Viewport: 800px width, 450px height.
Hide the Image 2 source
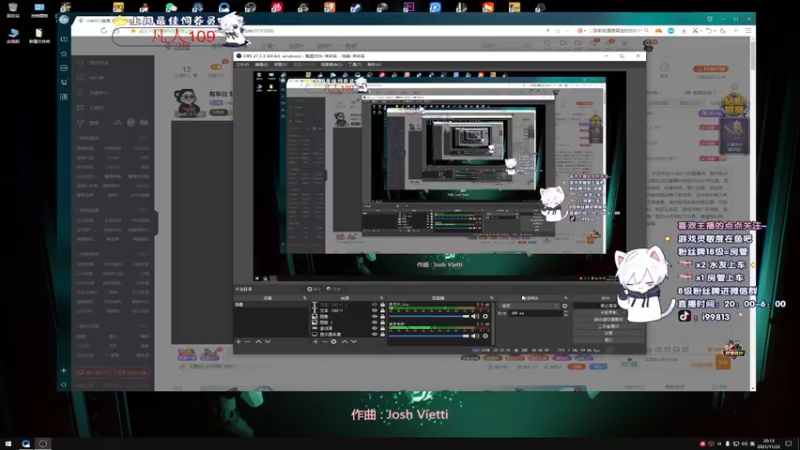coord(374,322)
